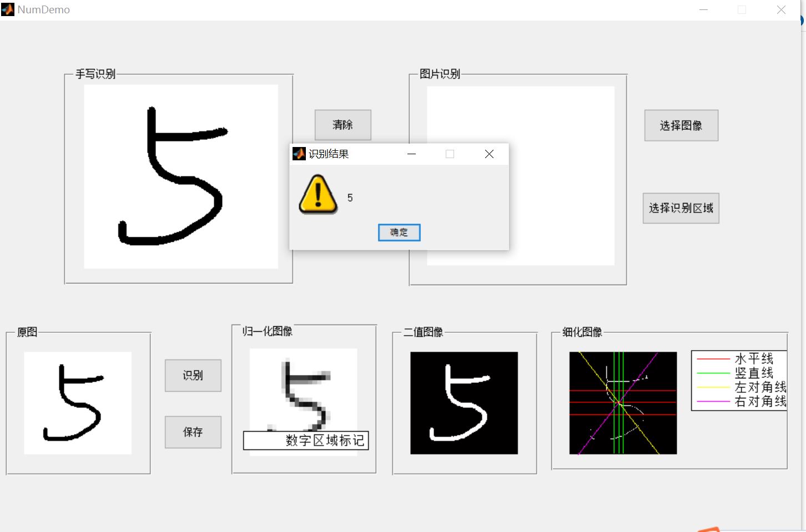Click the handwriting canvas in 手写识别 panel
The image size is (806, 532).
(x=180, y=176)
